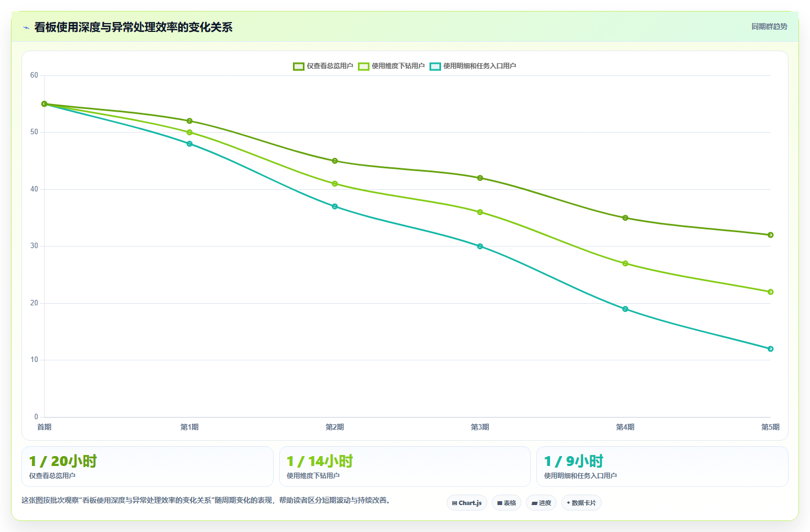Click the shared 首期 data point at 55
The width and height of the screenshot is (810, 532).
(x=45, y=104)
